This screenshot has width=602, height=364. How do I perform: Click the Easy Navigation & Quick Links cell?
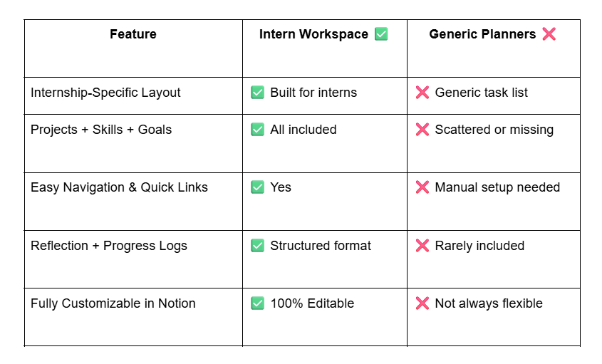119,187
